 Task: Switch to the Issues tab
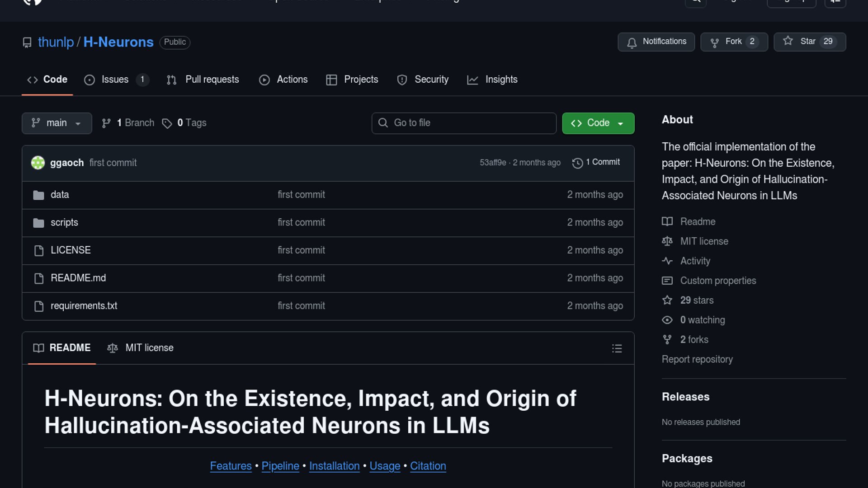[x=115, y=80]
